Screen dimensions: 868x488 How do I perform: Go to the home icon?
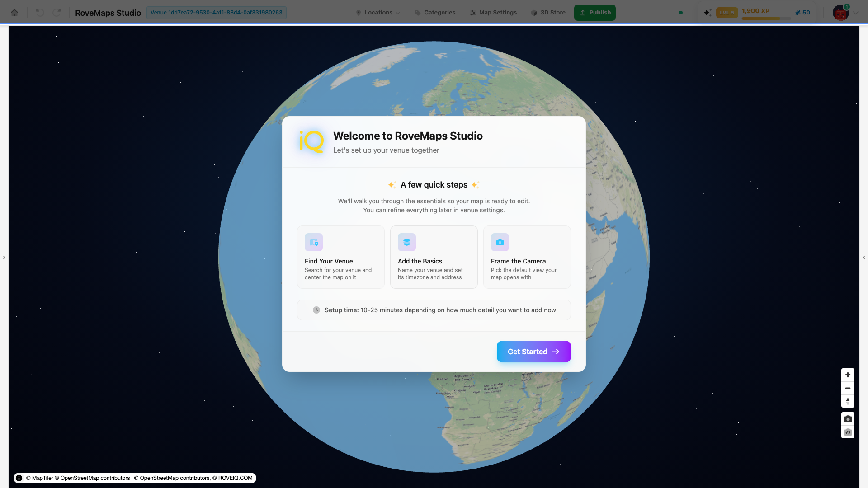[x=14, y=13]
